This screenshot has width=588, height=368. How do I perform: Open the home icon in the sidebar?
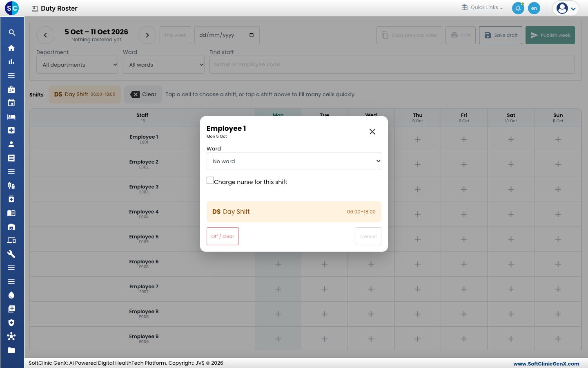click(11, 48)
